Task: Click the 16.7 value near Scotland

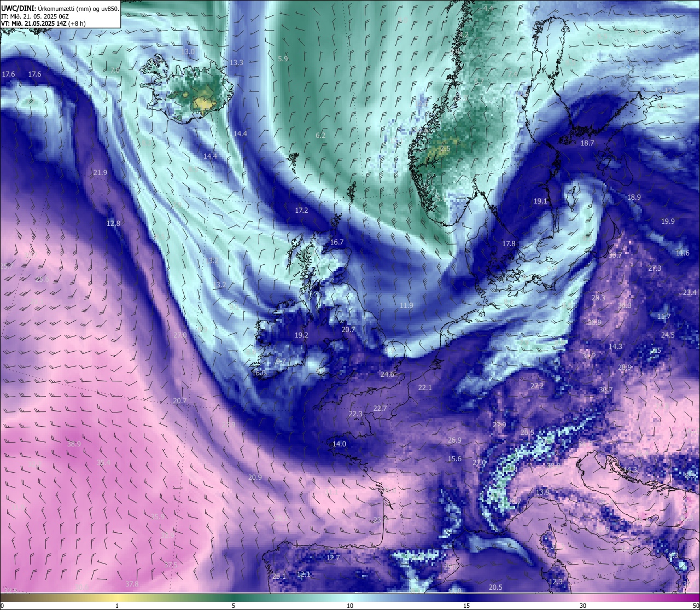Action: (x=337, y=242)
